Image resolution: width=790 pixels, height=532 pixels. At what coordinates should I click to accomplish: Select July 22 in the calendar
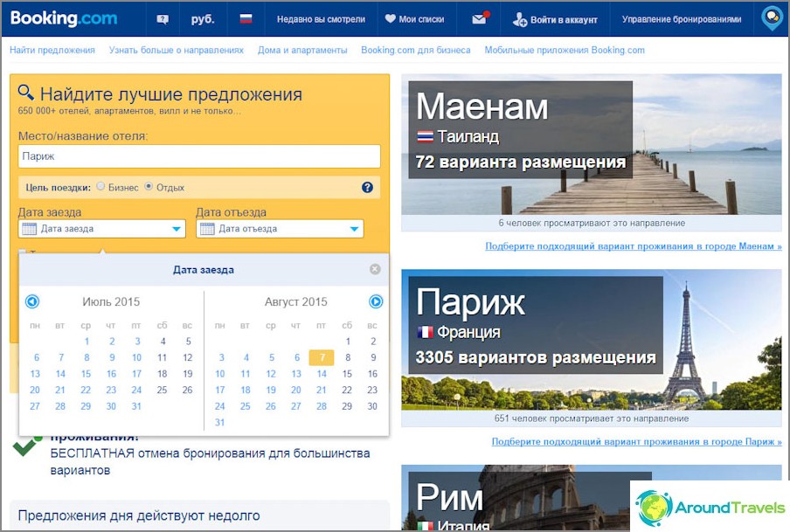[87, 390]
